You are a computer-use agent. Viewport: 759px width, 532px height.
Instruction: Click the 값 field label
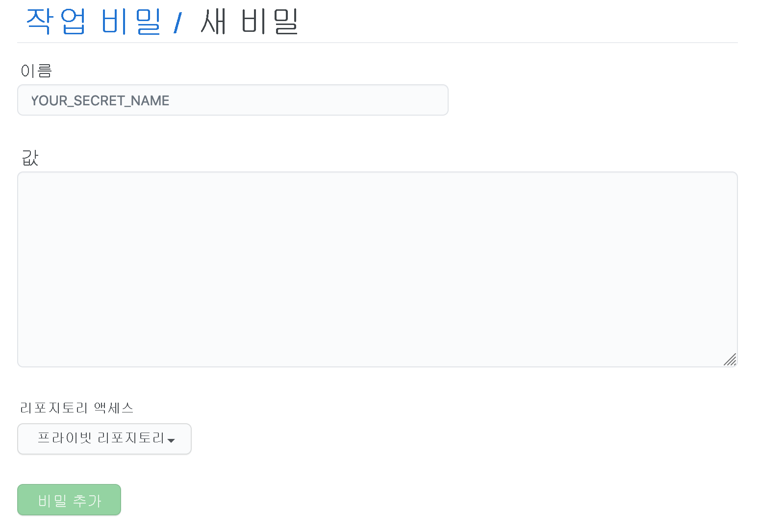click(29, 158)
